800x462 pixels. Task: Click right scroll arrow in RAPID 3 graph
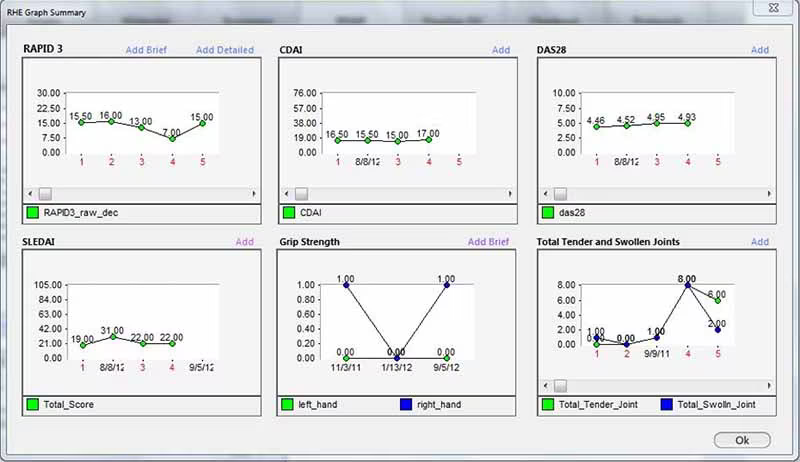click(254, 194)
